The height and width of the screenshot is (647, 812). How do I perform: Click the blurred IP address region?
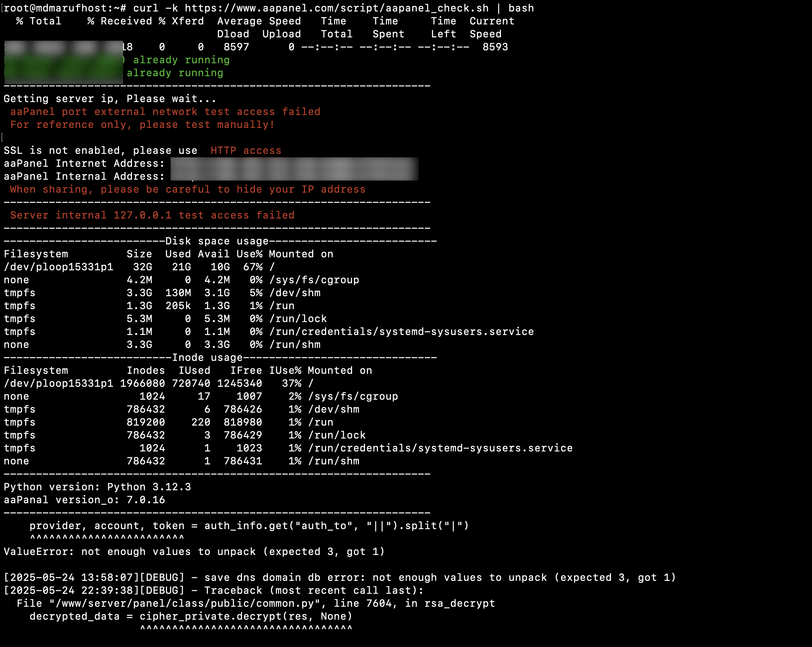[294, 169]
